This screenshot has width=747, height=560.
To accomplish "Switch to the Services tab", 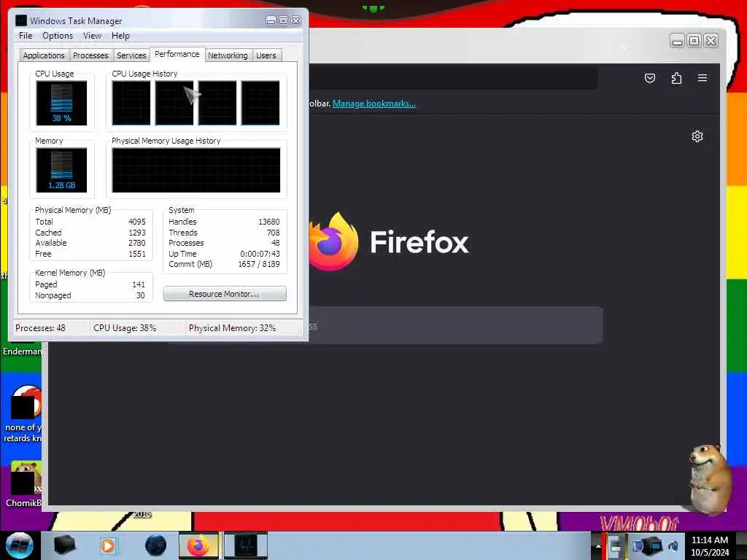I will (x=131, y=55).
